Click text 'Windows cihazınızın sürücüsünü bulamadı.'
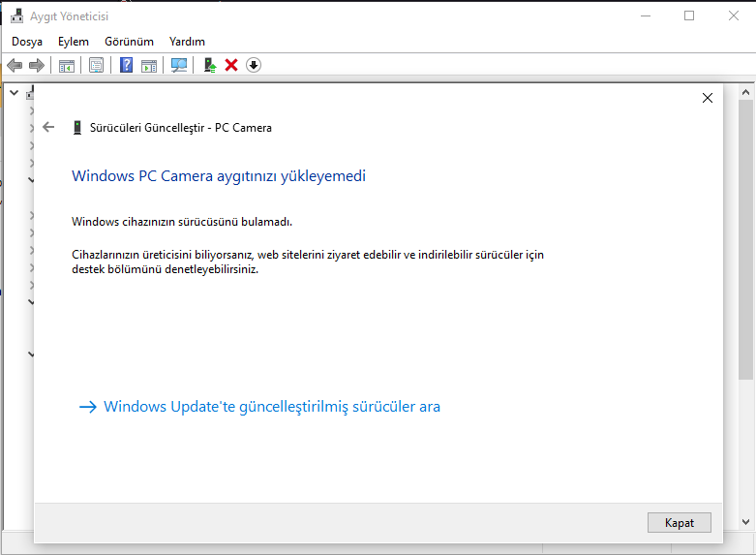This screenshot has width=756, height=555. tap(182, 222)
